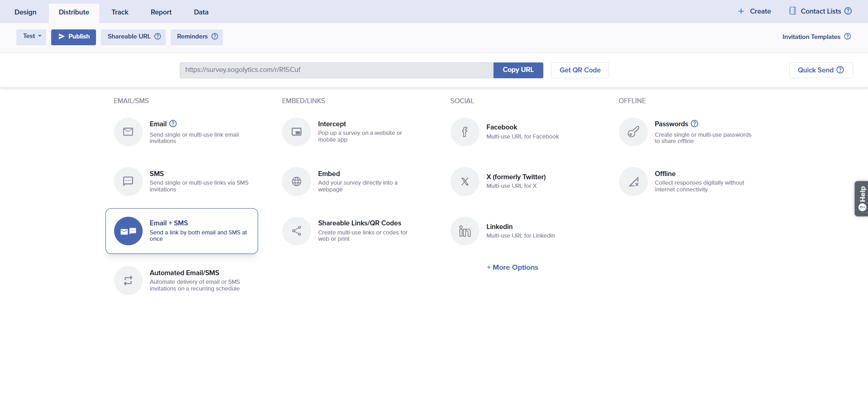Image resolution: width=868 pixels, height=410 pixels.
Task: Click the Facebook distribution icon
Action: (465, 132)
